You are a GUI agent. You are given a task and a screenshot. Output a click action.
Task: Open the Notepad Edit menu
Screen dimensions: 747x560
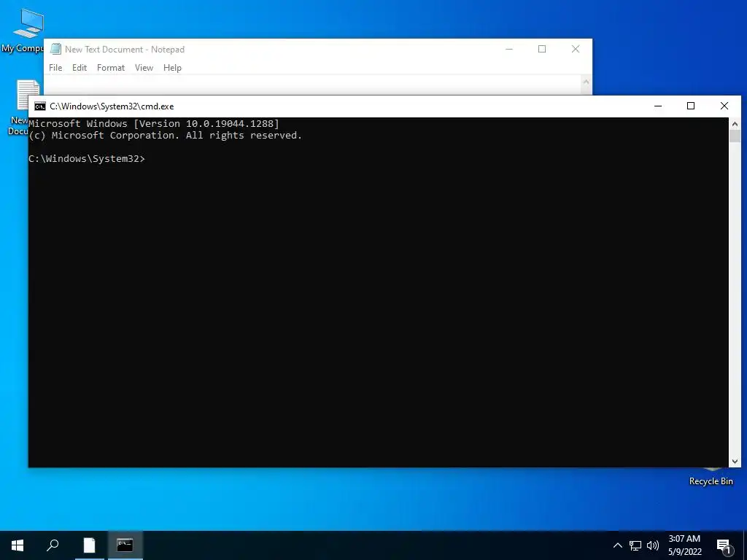tap(79, 68)
